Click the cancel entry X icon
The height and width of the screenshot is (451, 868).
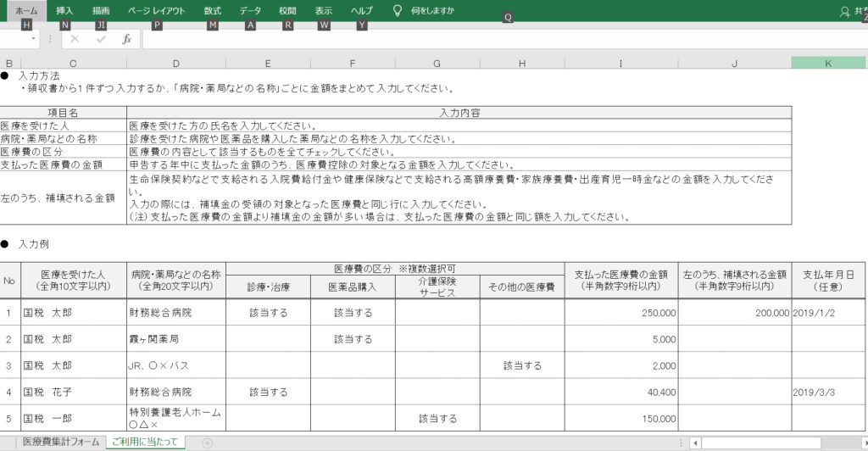tap(75, 39)
